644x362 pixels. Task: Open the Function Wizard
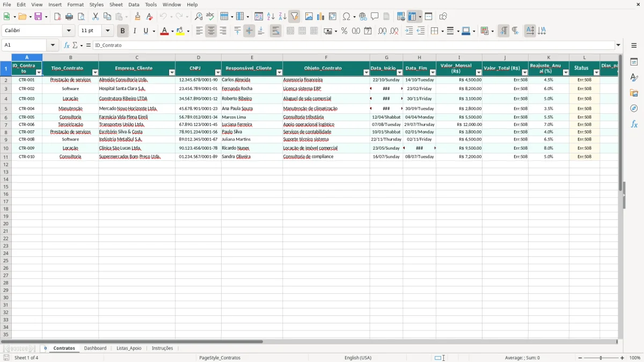coord(67,46)
